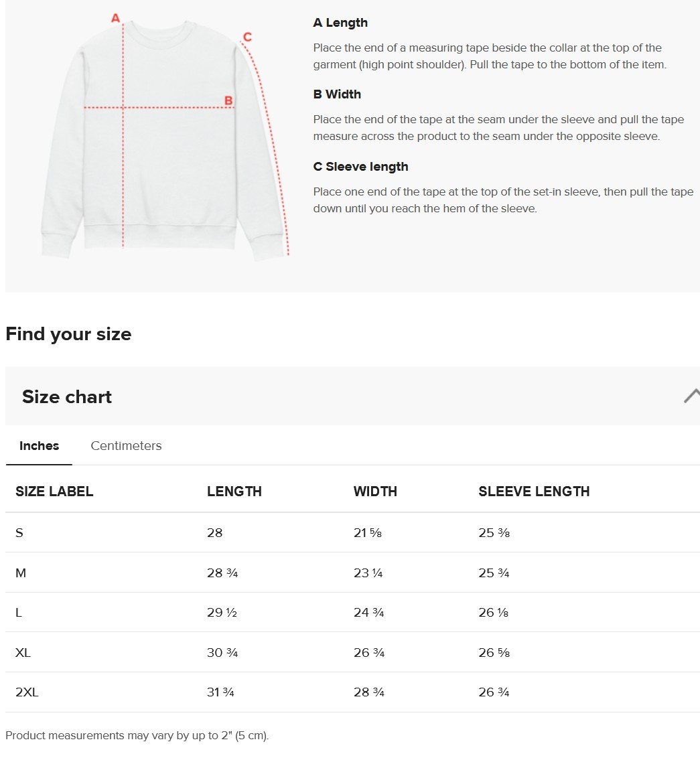Click the WIDTH column header
Image resolution: width=700 pixels, height=758 pixels.
375,491
